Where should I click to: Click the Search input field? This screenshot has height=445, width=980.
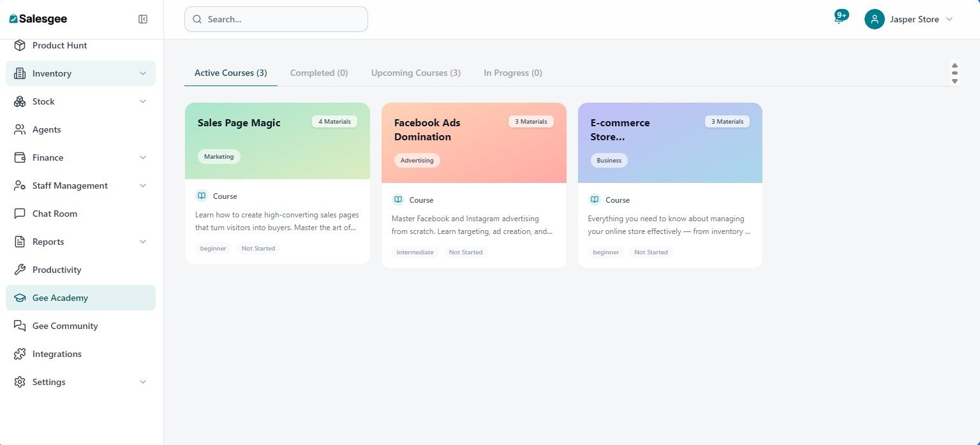tap(276, 19)
